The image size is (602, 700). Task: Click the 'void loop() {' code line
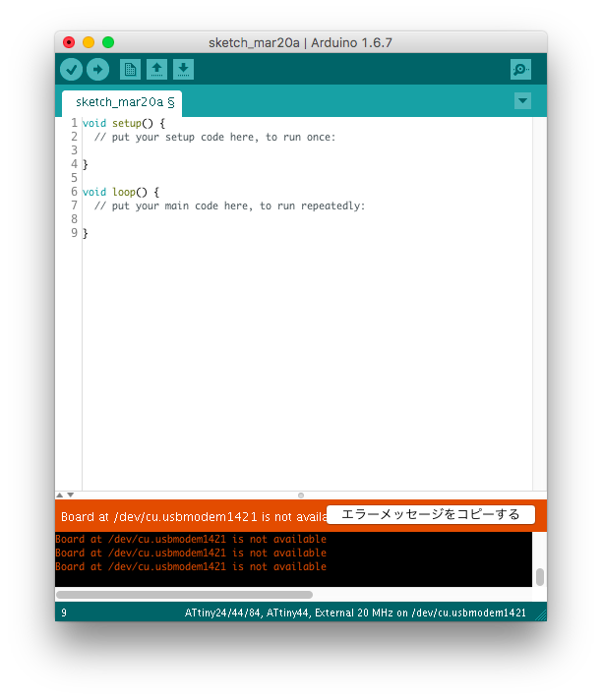pos(121,192)
